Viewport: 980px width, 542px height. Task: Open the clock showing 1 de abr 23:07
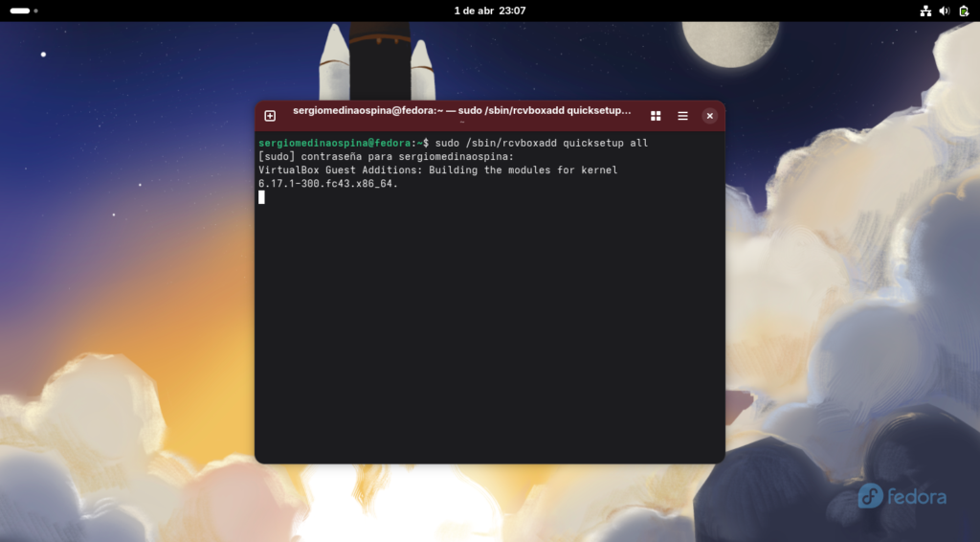[489, 11]
